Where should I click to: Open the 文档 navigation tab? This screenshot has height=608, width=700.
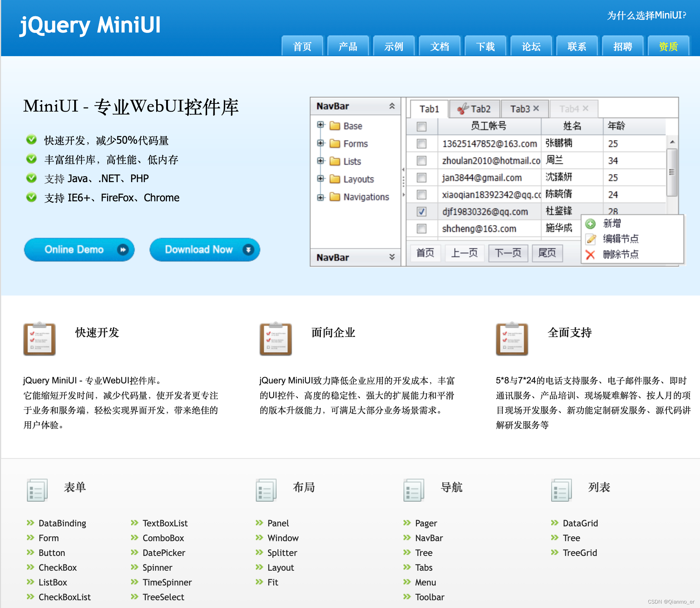pyautogui.click(x=440, y=46)
